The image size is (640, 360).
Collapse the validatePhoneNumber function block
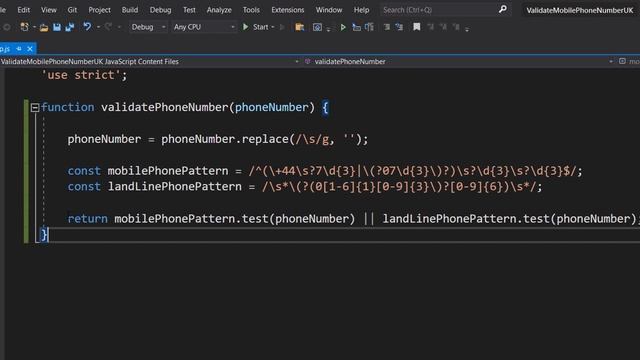pos(35,108)
